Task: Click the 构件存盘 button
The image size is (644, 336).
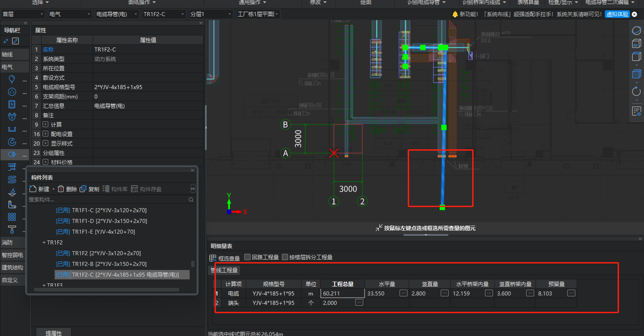Action: 146,189
